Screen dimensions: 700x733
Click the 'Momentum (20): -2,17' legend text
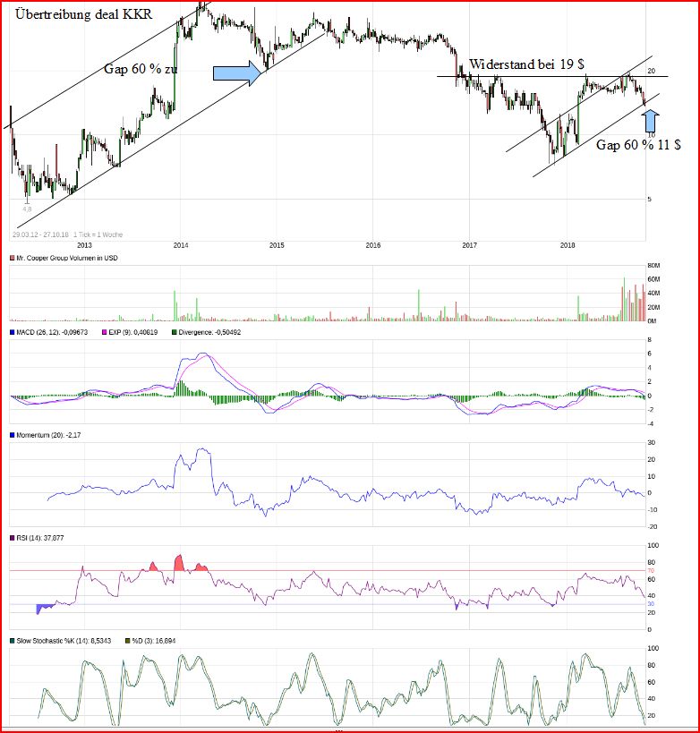click(48, 435)
